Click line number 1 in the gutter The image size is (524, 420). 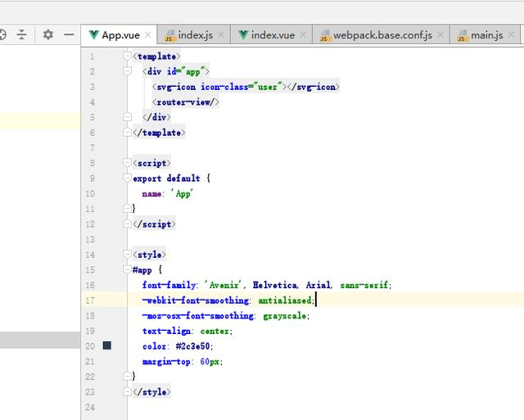pyautogui.click(x=92, y=56)
